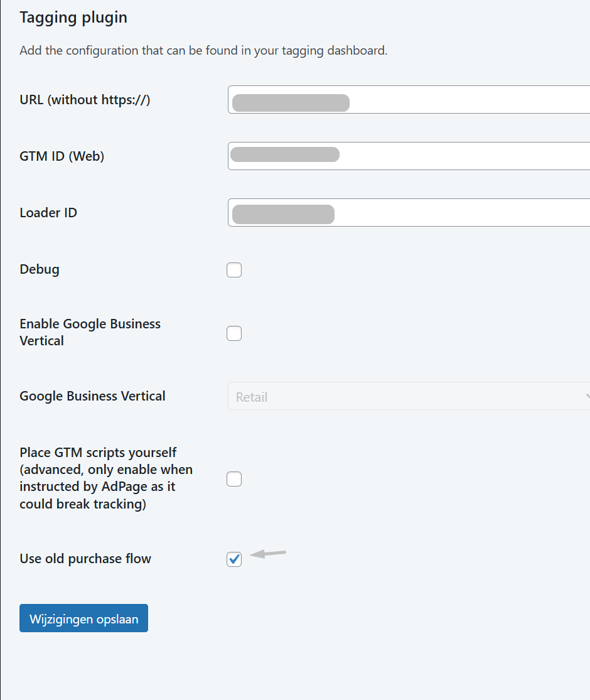Viewport: 590px width, 700px height.
Task: Click the 'Loader ID' label text
Action: (x=48, y=213)
